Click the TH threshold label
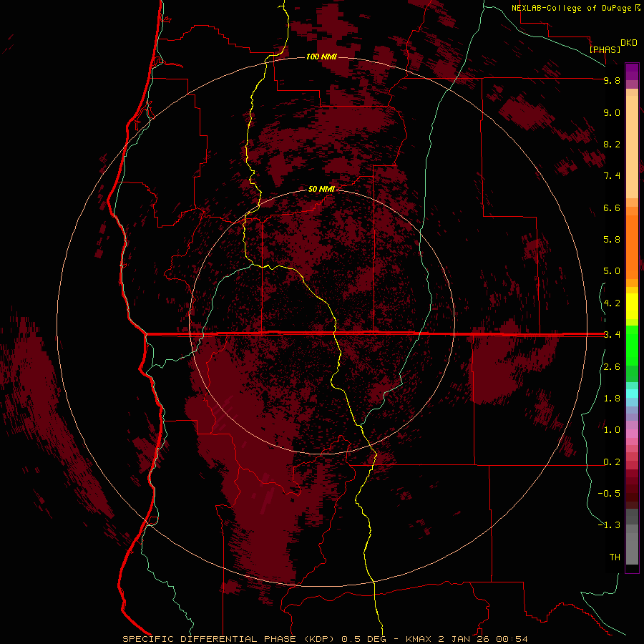Image resolution: width=644 pixels, height=644 pixels. pos(615,557)
